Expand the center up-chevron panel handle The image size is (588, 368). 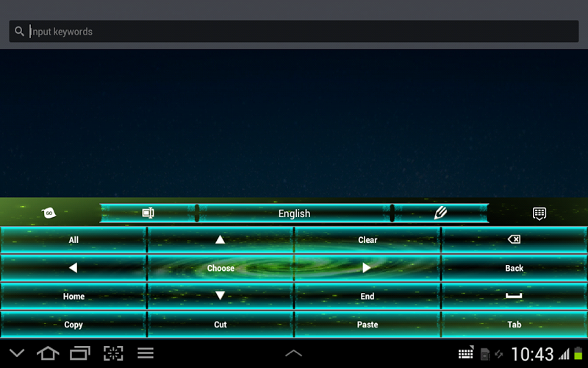pyautogui.click(x=293, y=353)
